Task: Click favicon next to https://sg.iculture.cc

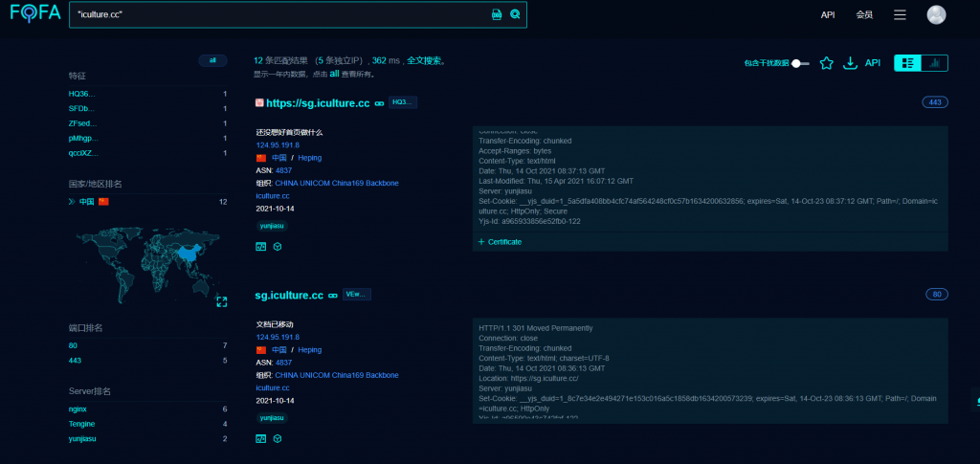Action: coord(259,102)
